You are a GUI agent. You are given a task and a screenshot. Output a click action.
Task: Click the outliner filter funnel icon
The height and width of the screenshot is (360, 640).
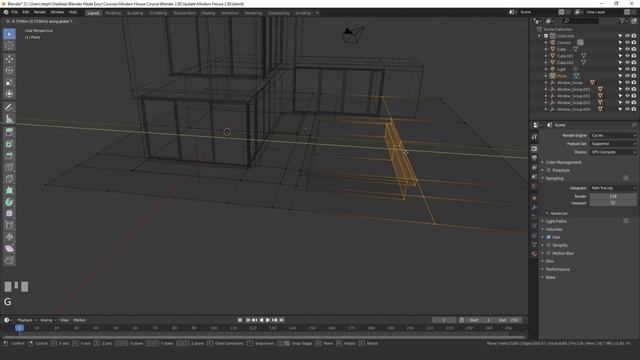622,21
